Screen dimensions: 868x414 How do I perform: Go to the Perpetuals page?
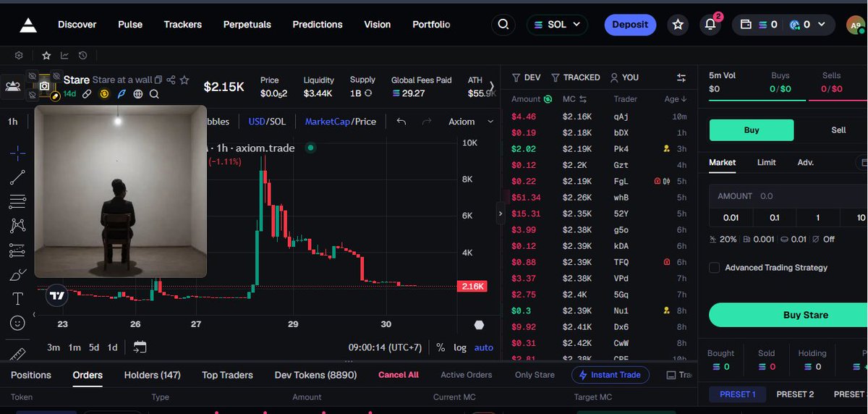click(247, 25)
